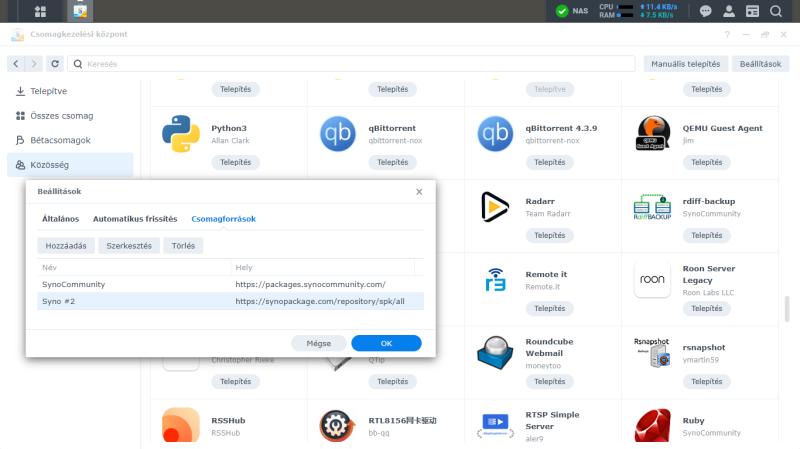Select the SynoCommunity source row

pos(231,284)
